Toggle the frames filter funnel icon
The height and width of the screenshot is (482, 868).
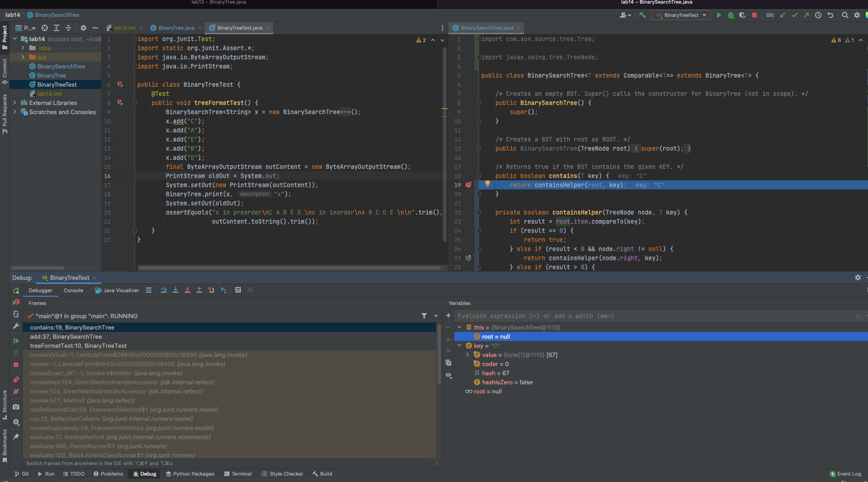424,316
